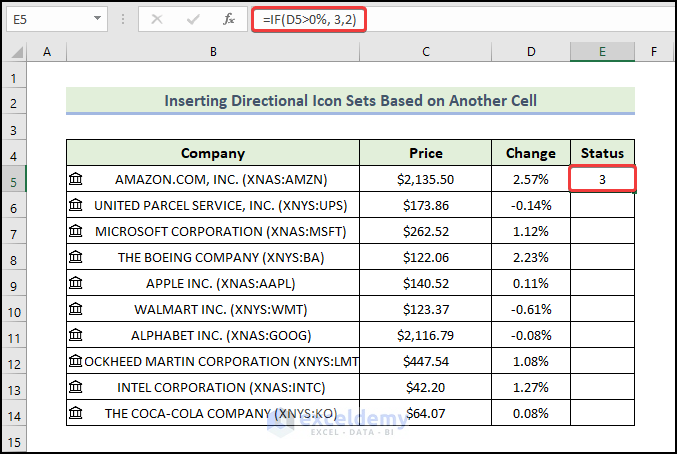Click the stock icon beside Apple Inc.

click(x=76, y=283)
